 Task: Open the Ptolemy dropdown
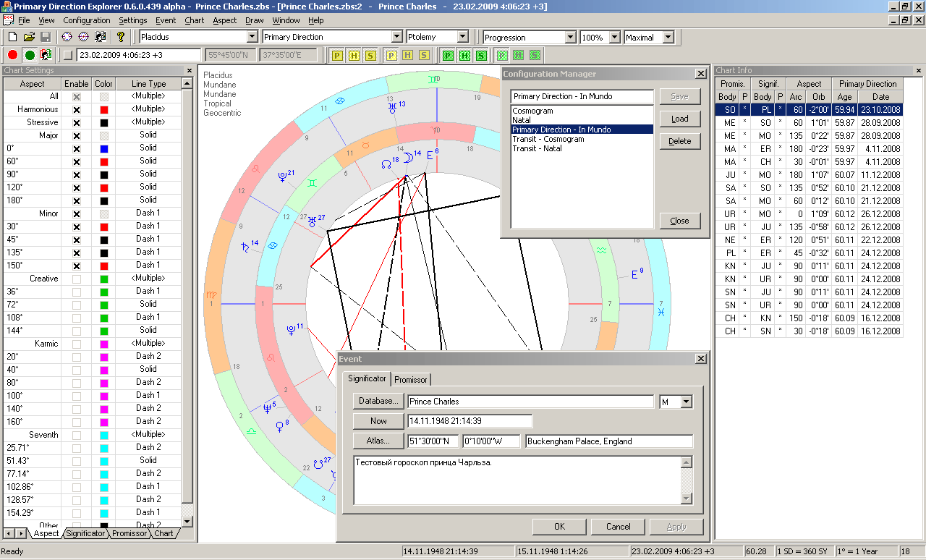pos(463,37)
